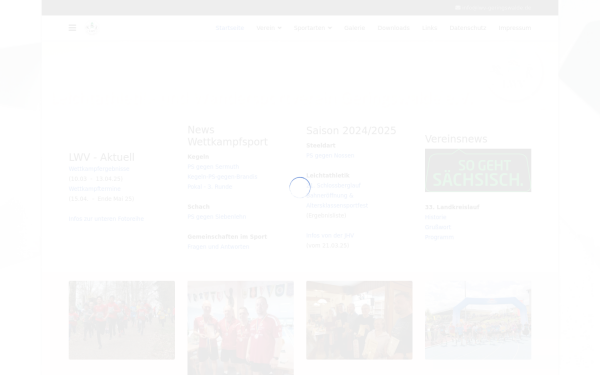
Task: Click the envelope icon in top bar
Action: pos(458,8)
